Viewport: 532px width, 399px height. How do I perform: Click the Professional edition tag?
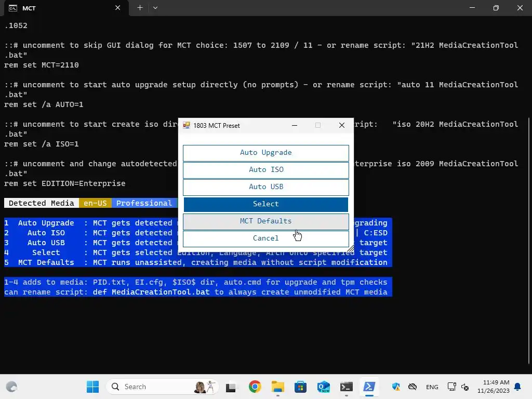point(144,203)
